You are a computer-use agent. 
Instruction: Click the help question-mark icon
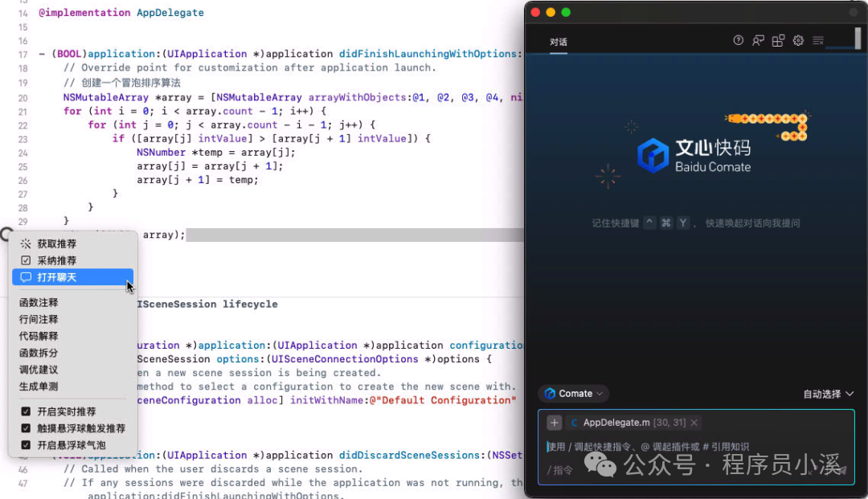tap(738, 40)
